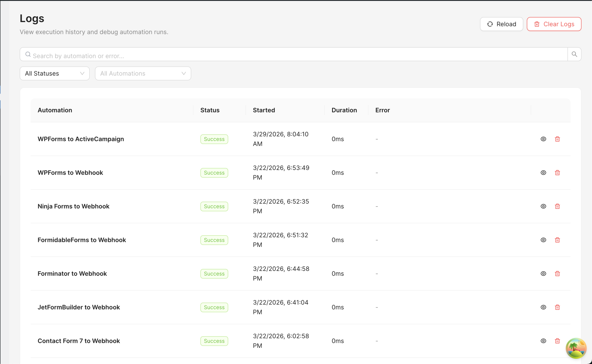
Task: Open the palm tree island floating widget
Action: point(576,348)
